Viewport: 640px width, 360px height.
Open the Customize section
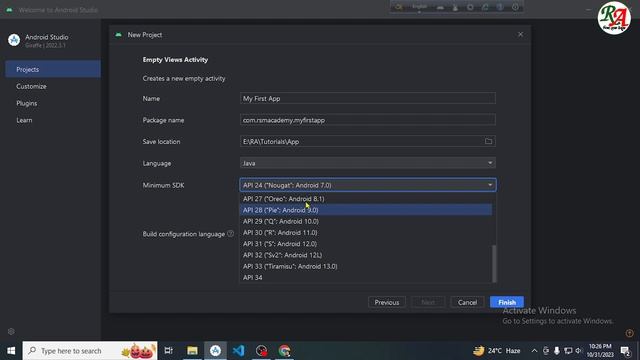(31, 87)
